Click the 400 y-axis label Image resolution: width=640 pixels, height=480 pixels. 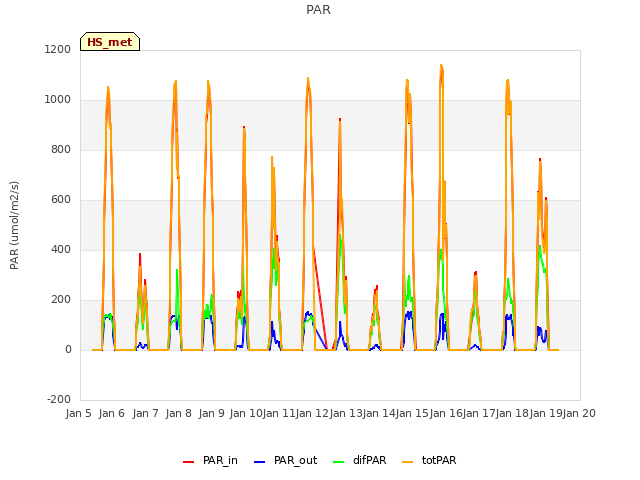click(x=61, y=249)
